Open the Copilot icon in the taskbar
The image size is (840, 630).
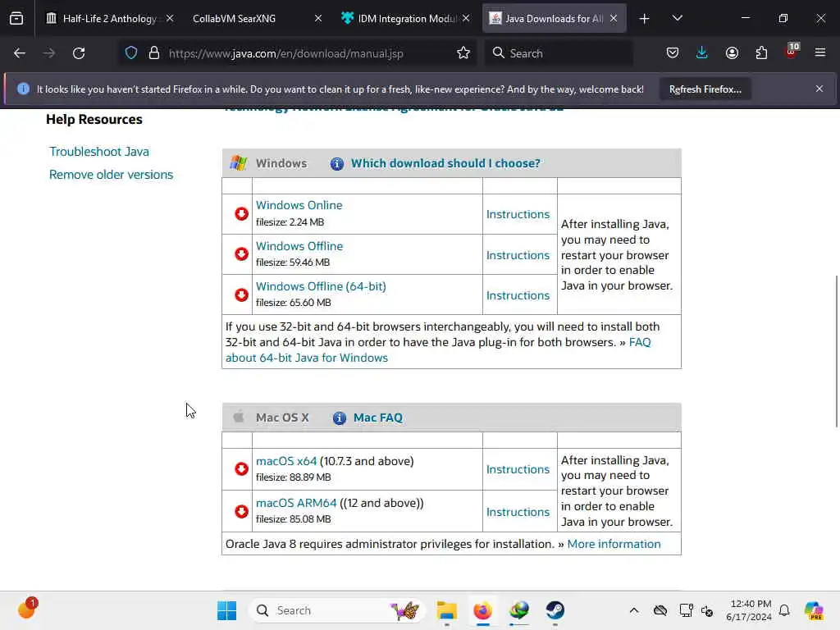click(814, 610)
